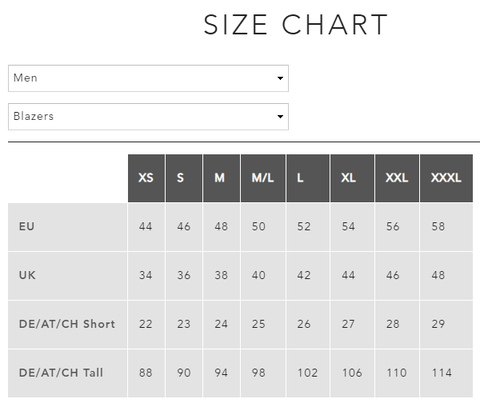The image size is (480, 407).
Task: Click the arrow on the Men dropdown
Action: point(280,78)
